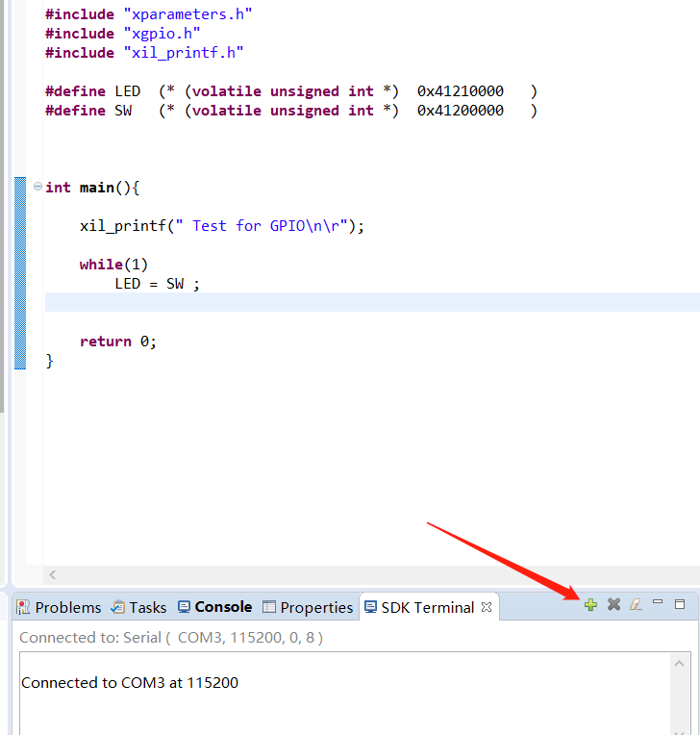Switch to the Problems tab
The height and width of the screenshot is (735, 700).
coord(59,607)
